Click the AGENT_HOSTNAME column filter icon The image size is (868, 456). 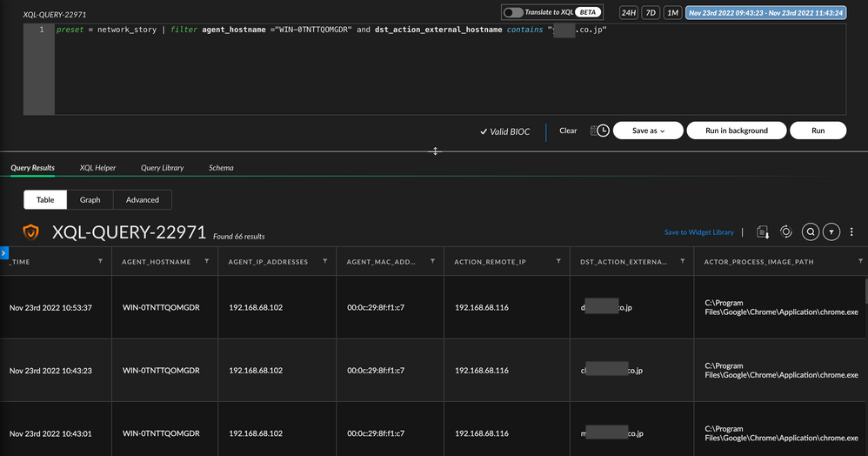(x=206, y=261)
